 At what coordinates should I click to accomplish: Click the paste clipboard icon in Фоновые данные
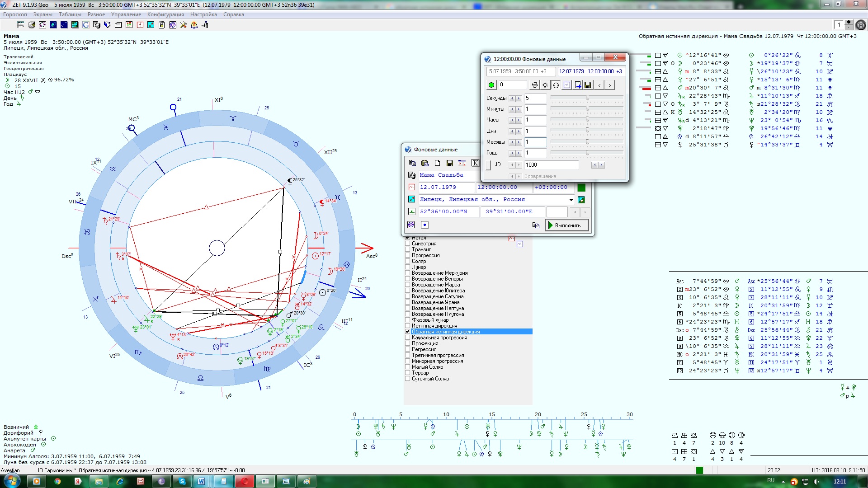(x=425, y=163)
